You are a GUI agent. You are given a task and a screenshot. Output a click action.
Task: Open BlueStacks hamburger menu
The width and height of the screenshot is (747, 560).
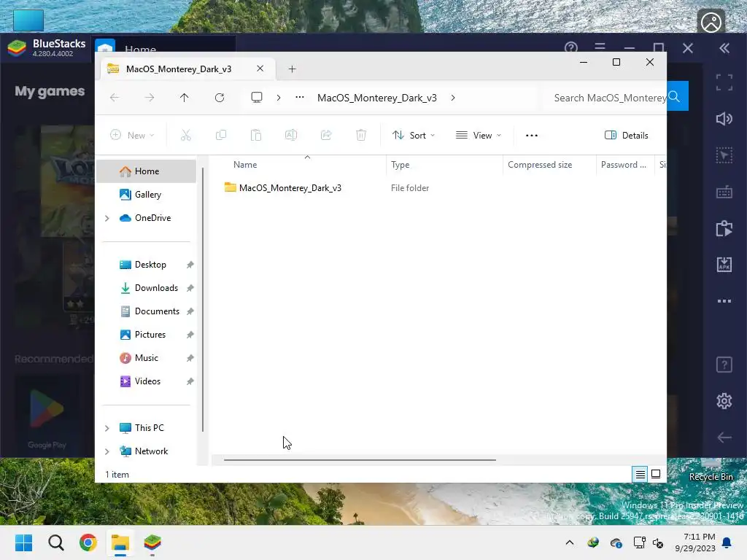click(x=600, y=47)
